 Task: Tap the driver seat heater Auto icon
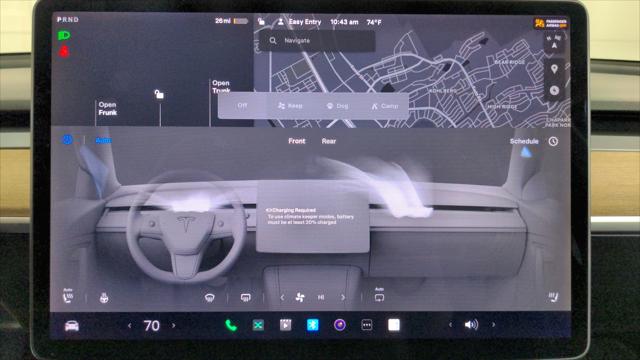(68, 296)
